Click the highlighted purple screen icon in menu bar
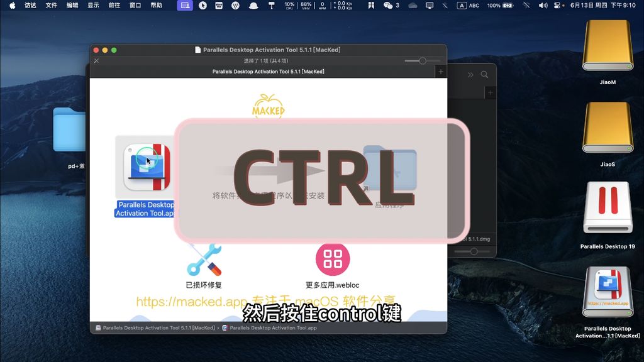The height and width of the screenshot is (362, 644). [185, 5]
